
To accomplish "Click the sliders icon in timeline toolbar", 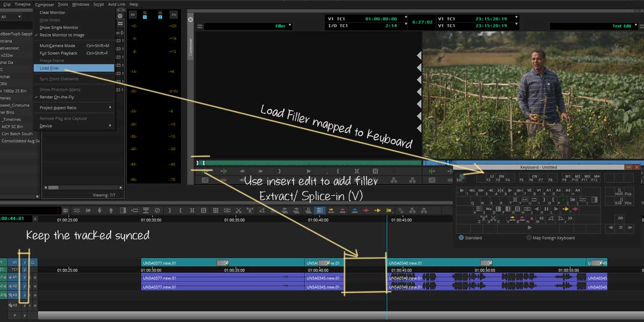I will click(77, 210).
